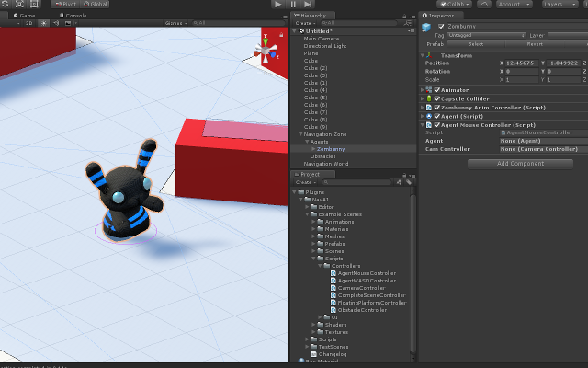Select the Rotate tool in top toolbar
The height and width of the screenshot is (368, 588).
coord(5,4)
